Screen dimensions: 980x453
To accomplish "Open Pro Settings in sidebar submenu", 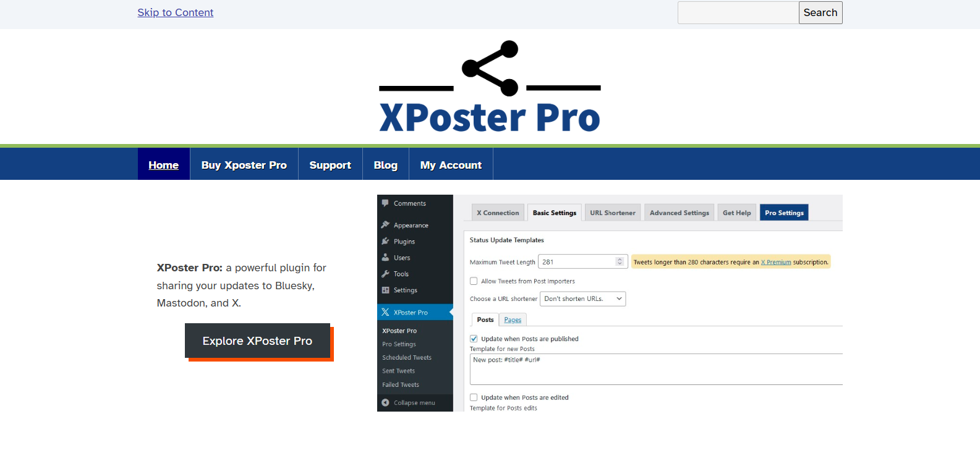I will 399,344.
